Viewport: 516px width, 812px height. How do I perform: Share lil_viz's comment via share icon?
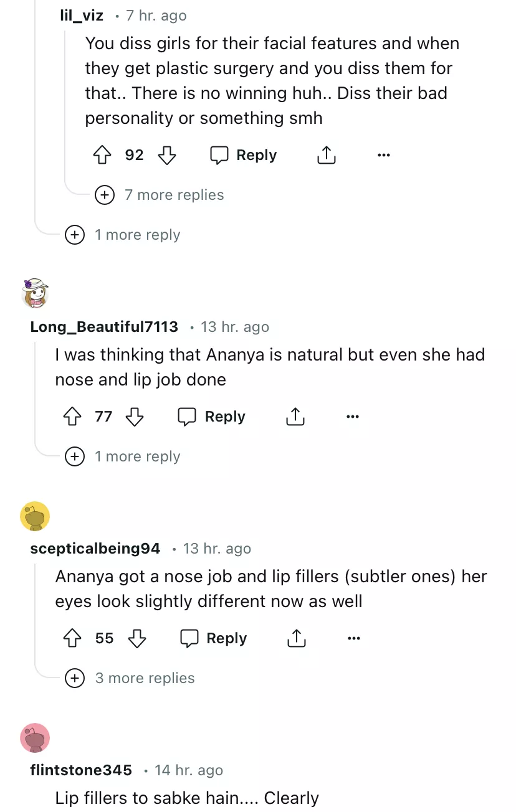point(326,156)
